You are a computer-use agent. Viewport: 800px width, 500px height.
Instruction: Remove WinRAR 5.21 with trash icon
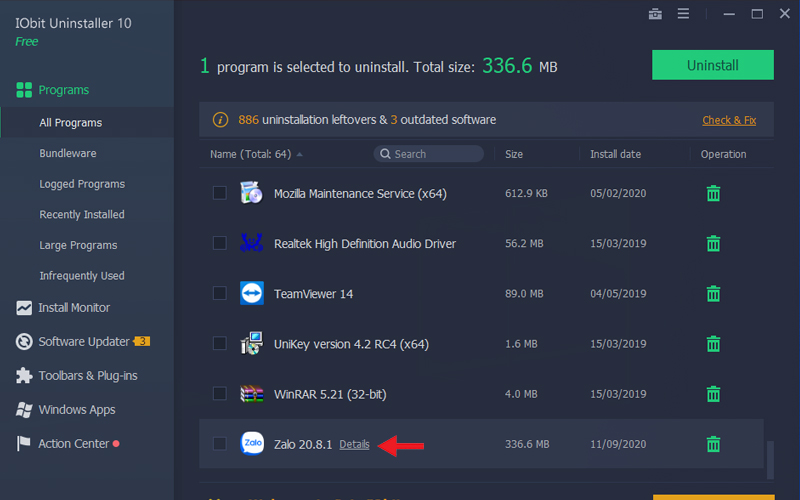713,394
